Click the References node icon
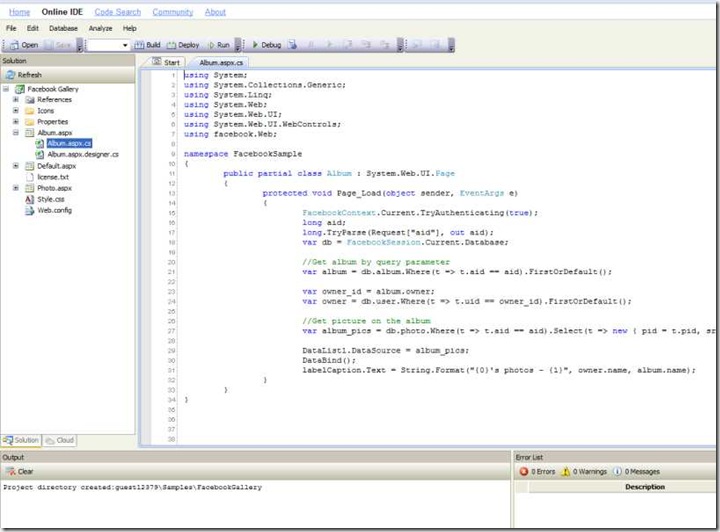720x532 pixels. tap(30, 100)
